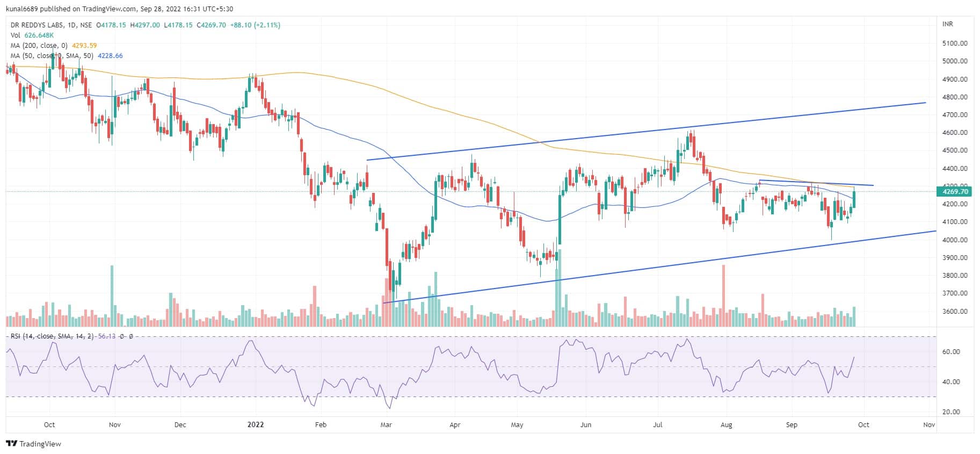
Task: Click the 4700.00 price axis label
Action: point(955,115)
